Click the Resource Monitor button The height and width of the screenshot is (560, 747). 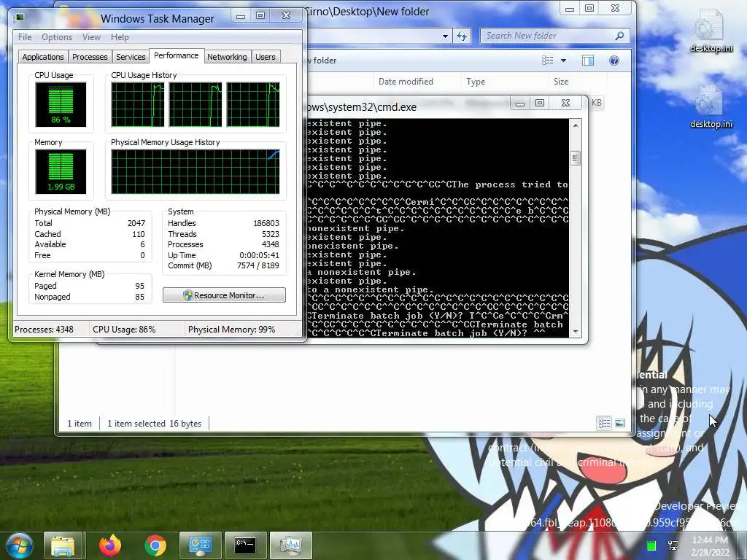coord(224,295)
